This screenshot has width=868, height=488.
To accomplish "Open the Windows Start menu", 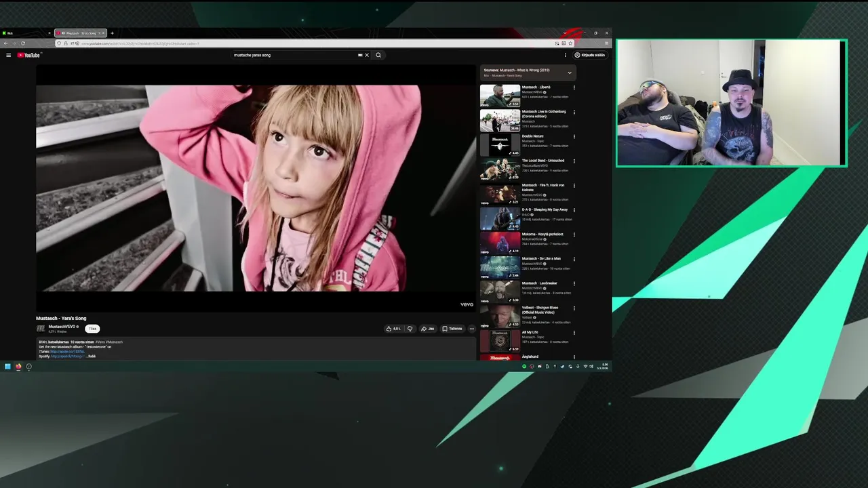I will coord(7,367).
